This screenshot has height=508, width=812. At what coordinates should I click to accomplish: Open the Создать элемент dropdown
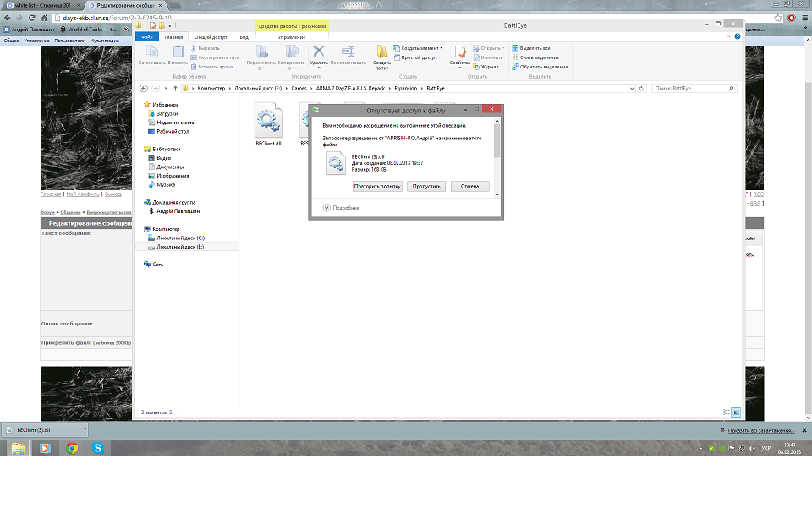[418, 48]
